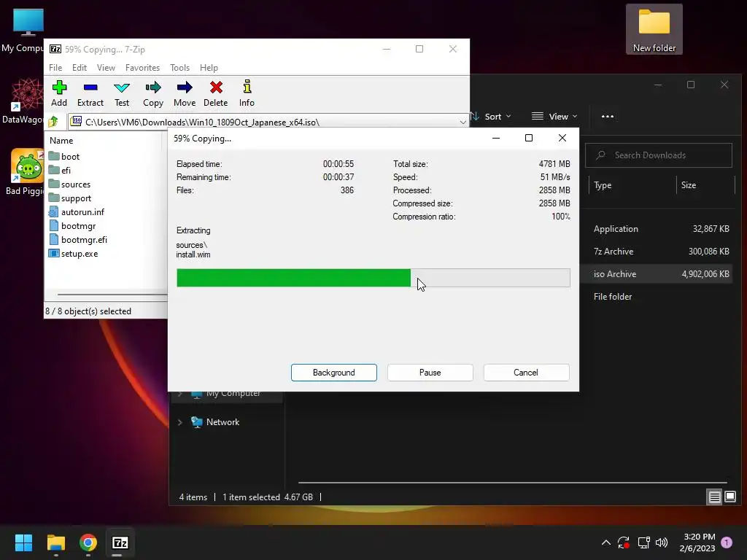
Task: Select the efi folder
Action: (60, 171)
